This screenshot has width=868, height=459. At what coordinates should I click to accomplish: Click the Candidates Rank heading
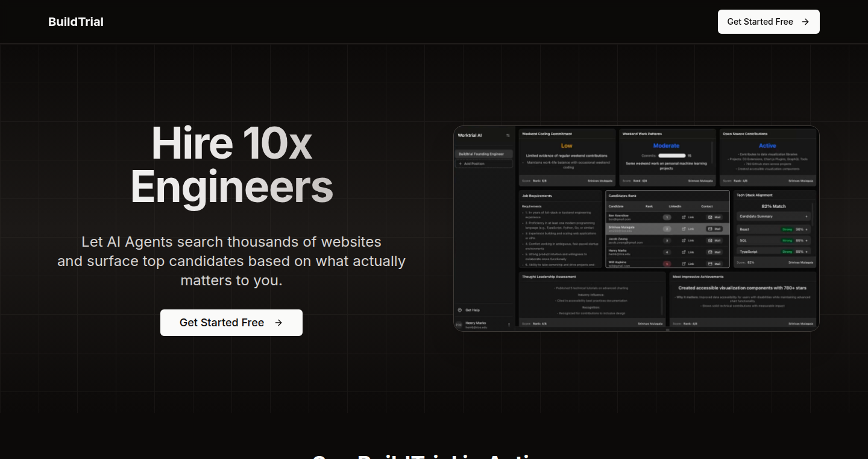coord(622,196)
